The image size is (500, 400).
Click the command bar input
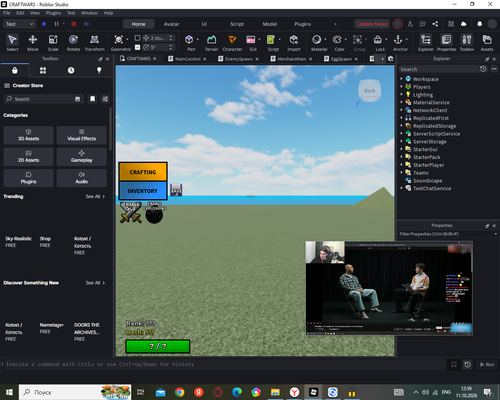point(223,364)
